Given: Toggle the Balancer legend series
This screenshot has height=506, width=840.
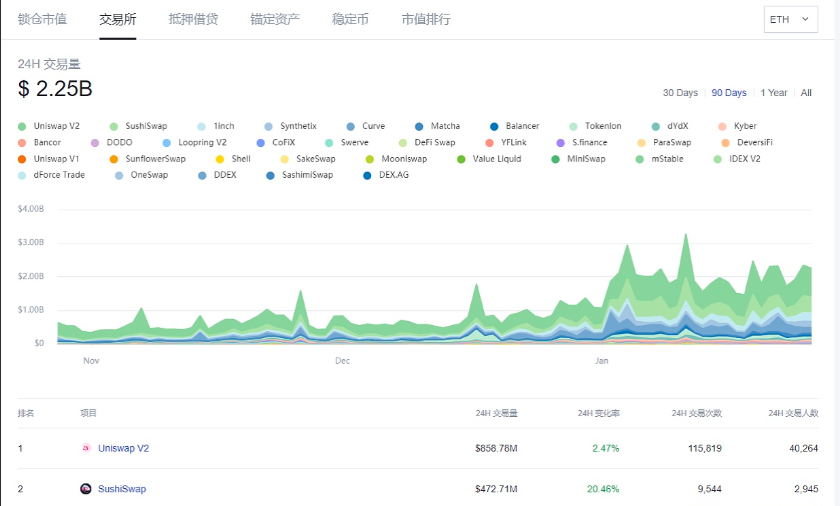Looking at the screenshot, I should (515, 126).
